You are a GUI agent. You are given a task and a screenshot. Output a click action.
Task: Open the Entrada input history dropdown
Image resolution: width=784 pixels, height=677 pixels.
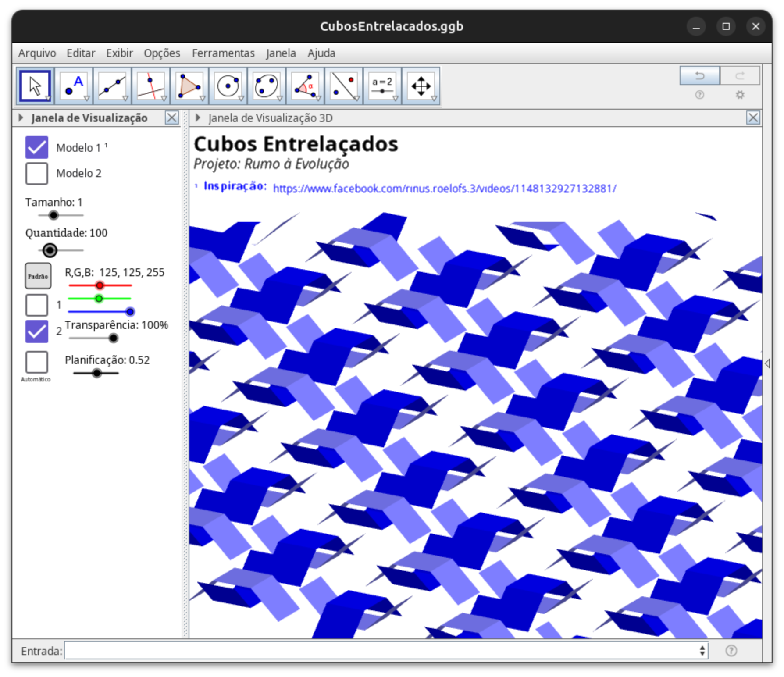tap(702, 651)
